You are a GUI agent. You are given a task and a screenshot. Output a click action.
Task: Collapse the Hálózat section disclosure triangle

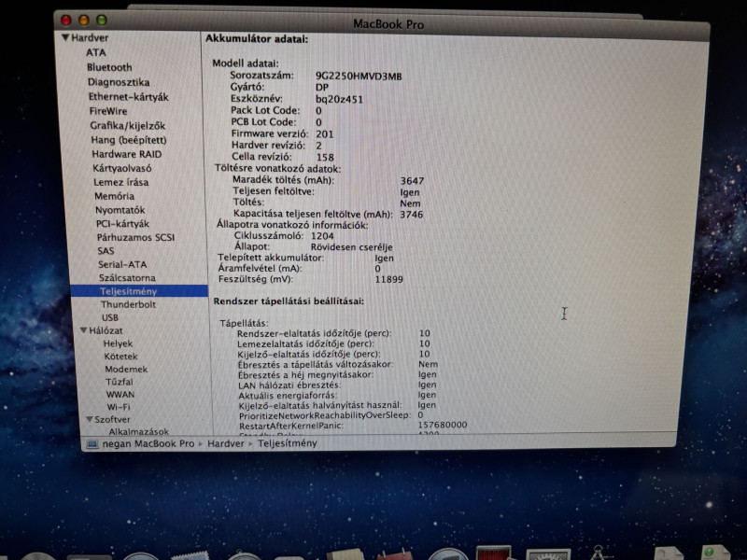(x=83, y=330)
